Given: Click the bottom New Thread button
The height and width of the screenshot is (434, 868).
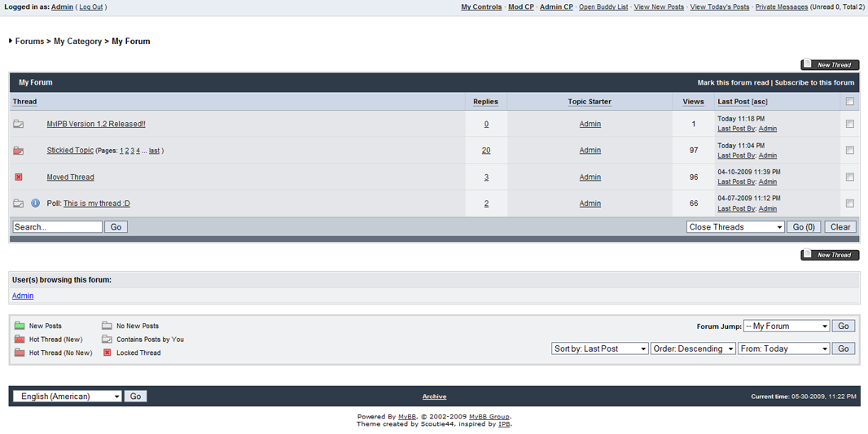Looking at the screenshot, I should [830, 255].
